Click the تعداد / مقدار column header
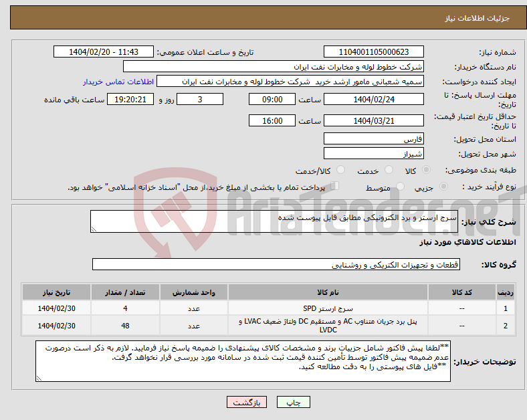Screen dimensions: 527x420 coord(125,292)
